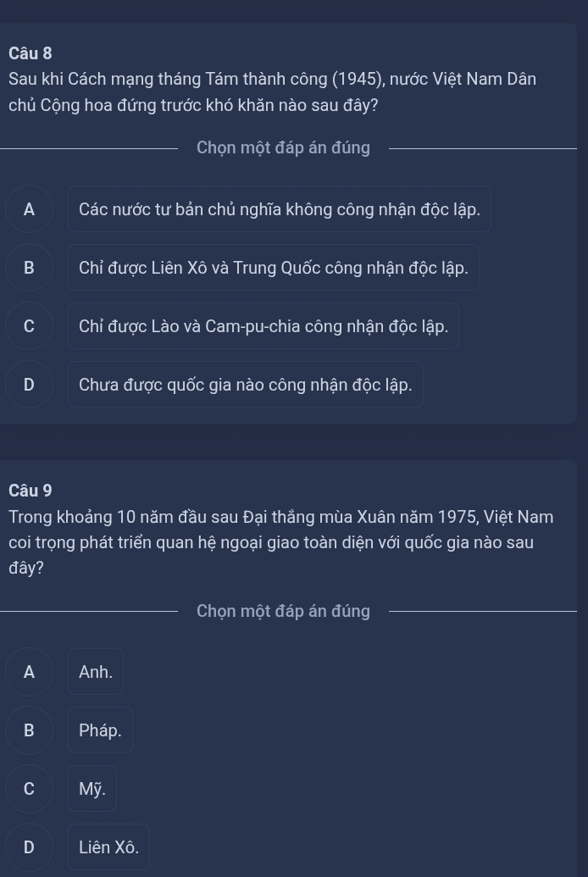Select circle D for Câu 8

click(x=29, y=385)
